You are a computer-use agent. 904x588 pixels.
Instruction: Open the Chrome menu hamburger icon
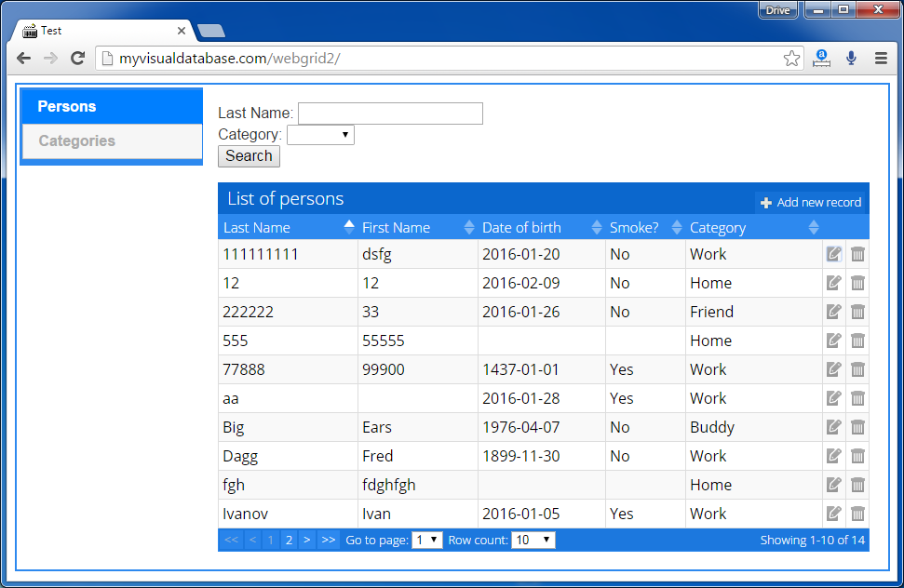tap(881, 59)
